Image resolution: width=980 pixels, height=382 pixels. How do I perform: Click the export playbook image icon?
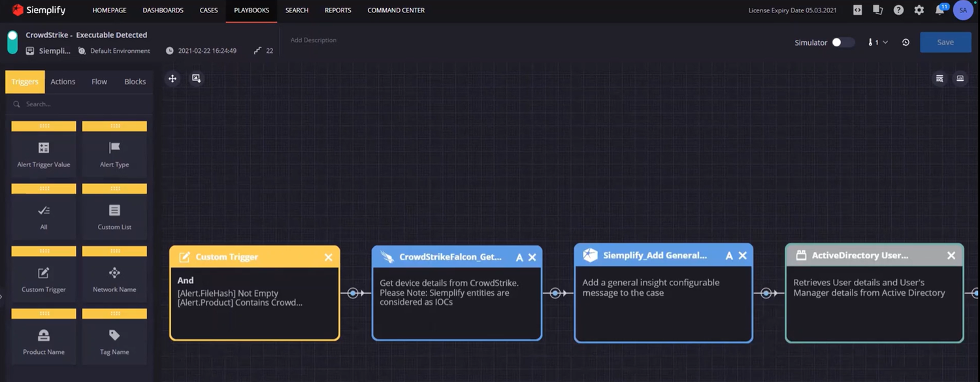pyautogui.click(x=196, y=78)
